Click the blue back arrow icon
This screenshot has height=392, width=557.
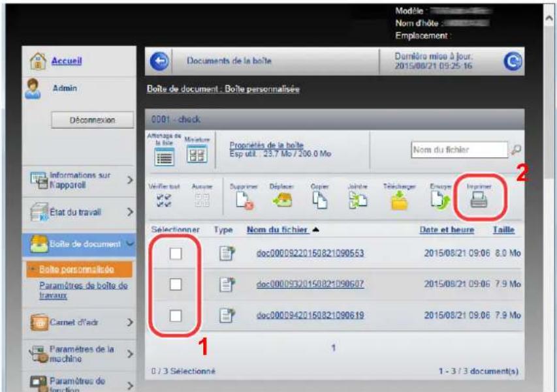(159, 61)
